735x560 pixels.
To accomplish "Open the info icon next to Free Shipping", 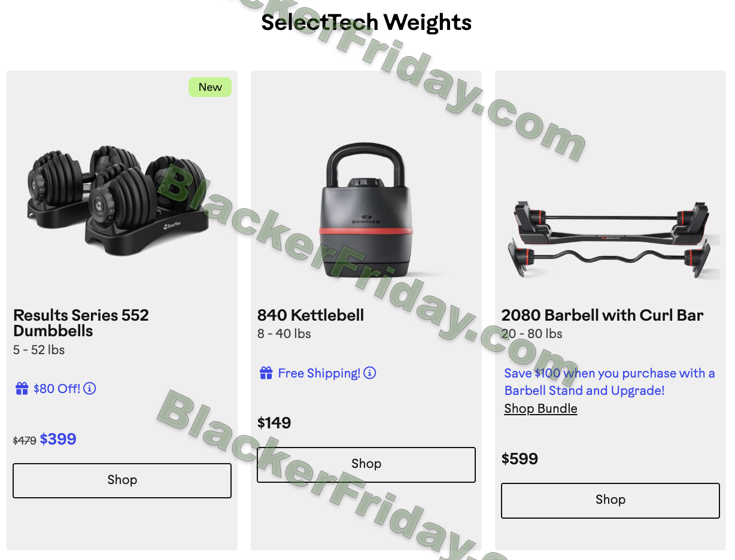I will click(370, 373).
